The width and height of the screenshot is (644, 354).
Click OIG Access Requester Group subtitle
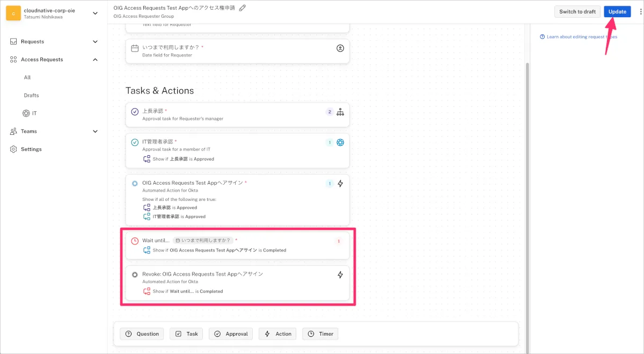pyautogui.click(x=144, y=17)
